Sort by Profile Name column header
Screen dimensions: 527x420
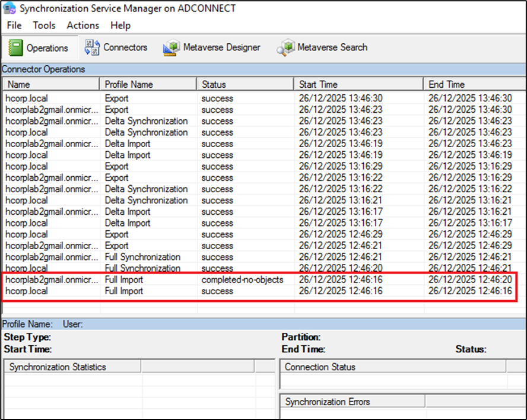(148, 84)
